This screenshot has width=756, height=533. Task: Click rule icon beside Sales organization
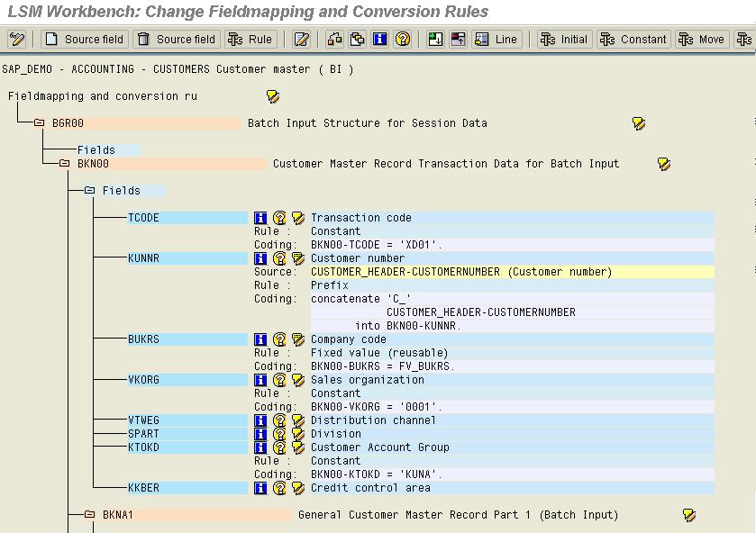point(298,380)
